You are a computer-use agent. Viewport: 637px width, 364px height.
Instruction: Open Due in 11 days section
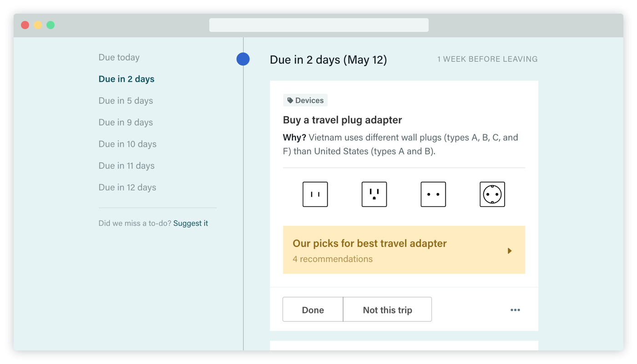pyautogui.click(x=126, y=166)
